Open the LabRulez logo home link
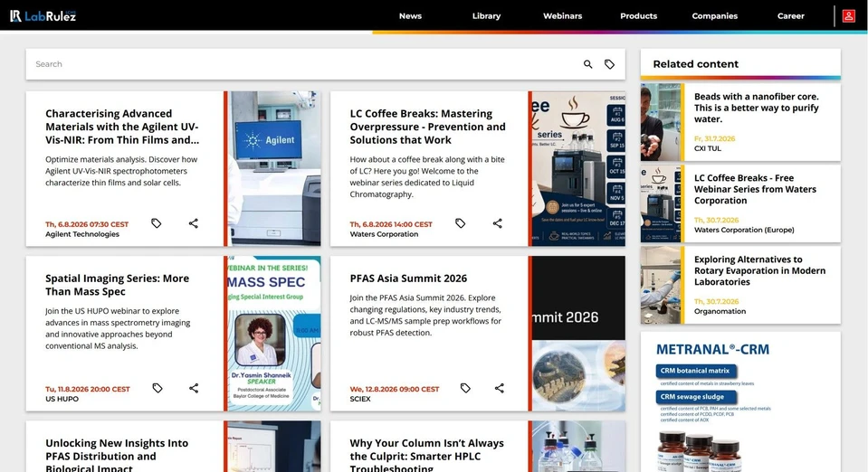868x472 pixels. point(43,16)
